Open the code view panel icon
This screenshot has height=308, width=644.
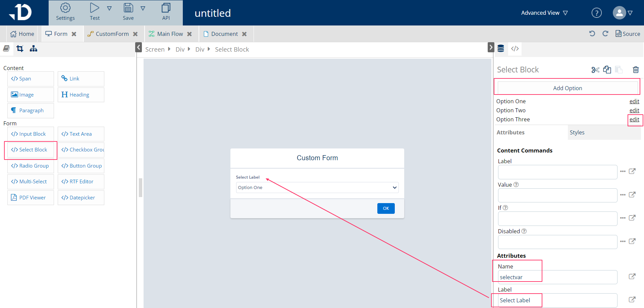coord(515,49)
